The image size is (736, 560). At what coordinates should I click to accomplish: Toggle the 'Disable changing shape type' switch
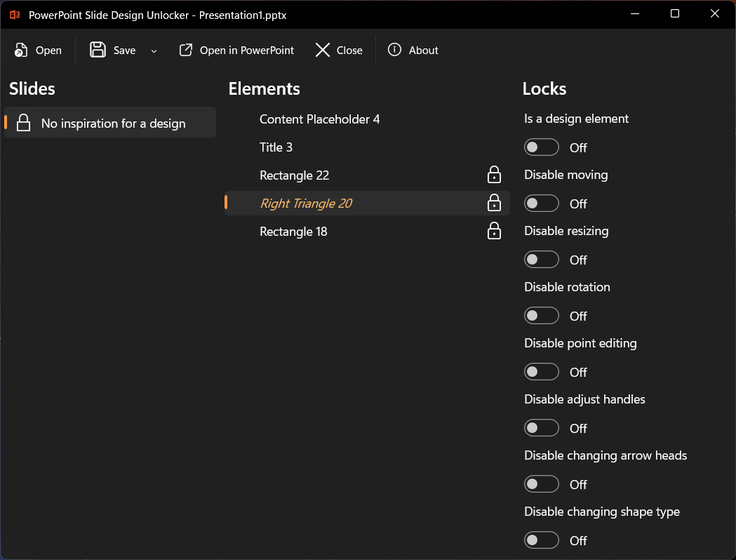[x=542, y=540]
